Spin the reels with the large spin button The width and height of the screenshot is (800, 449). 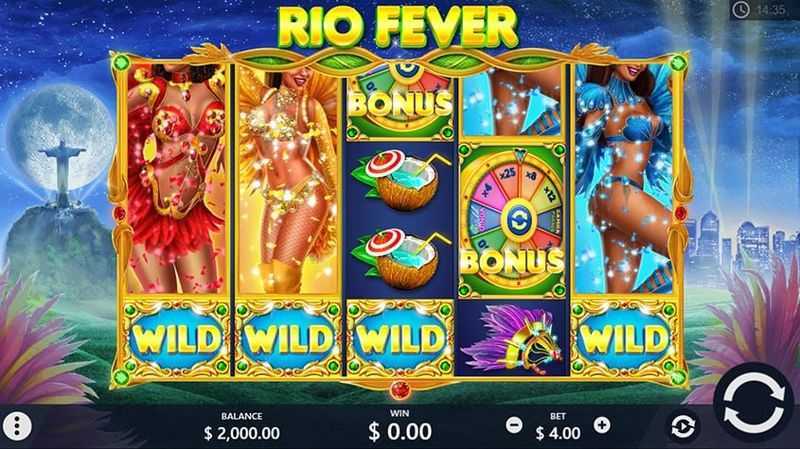pos(753,403)
